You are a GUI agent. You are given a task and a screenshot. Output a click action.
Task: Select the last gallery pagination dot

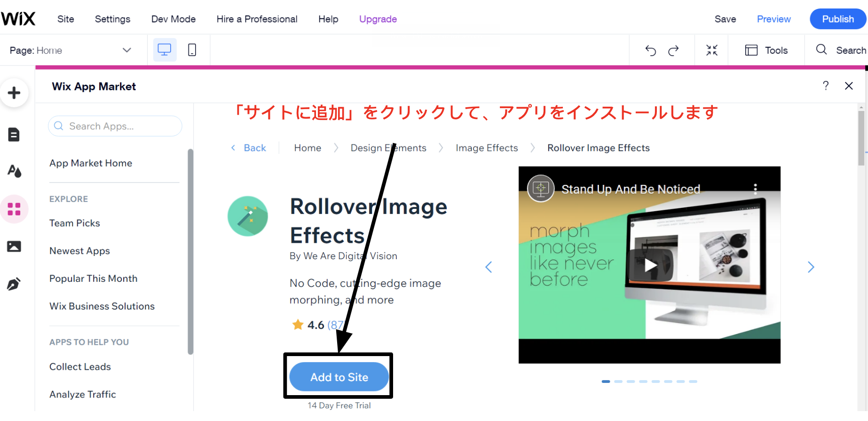point(693,381)
